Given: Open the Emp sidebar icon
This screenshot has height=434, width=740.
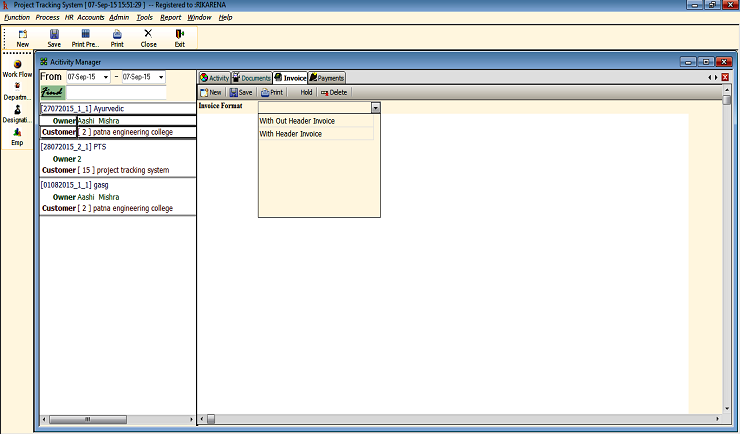Looking at the screenshot, I should point(18,136).
